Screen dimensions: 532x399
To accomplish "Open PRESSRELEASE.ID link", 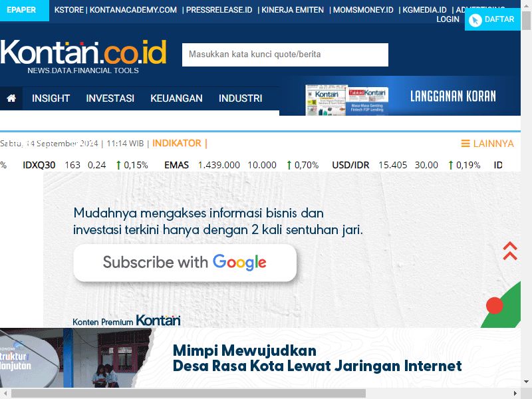I will 219,10.
